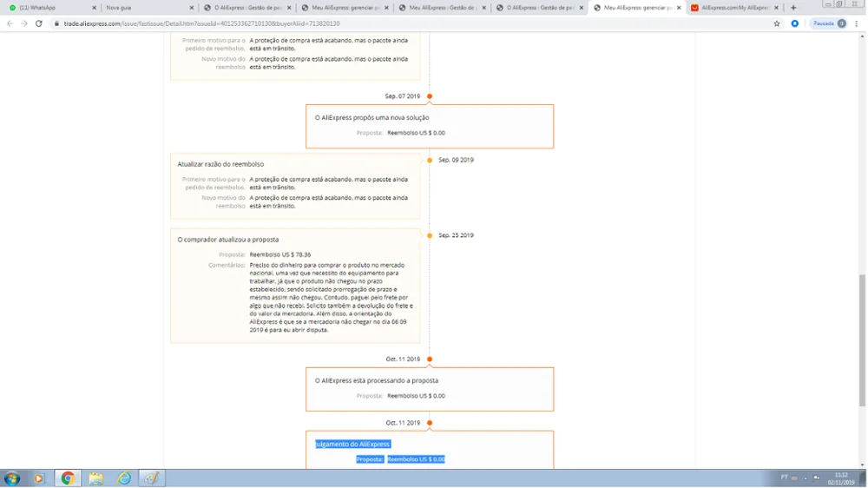Screen dimensions: 868x488
Task: Click the Sep. 09 2019 timeline dot
Action: click(430, 160)
